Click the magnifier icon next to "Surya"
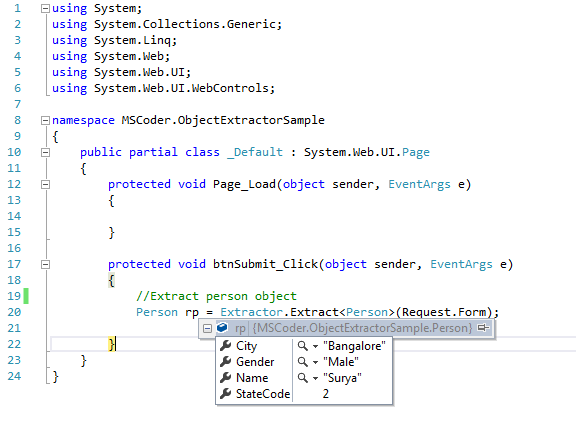 302,378
